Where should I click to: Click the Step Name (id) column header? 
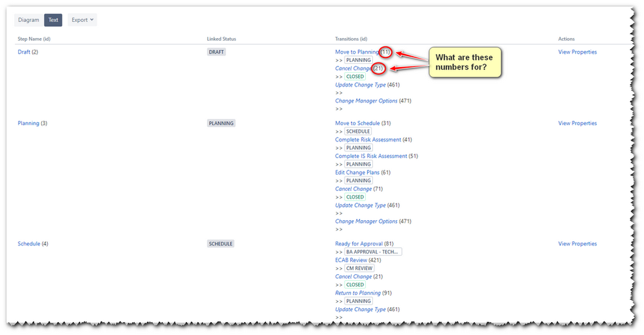34,39
